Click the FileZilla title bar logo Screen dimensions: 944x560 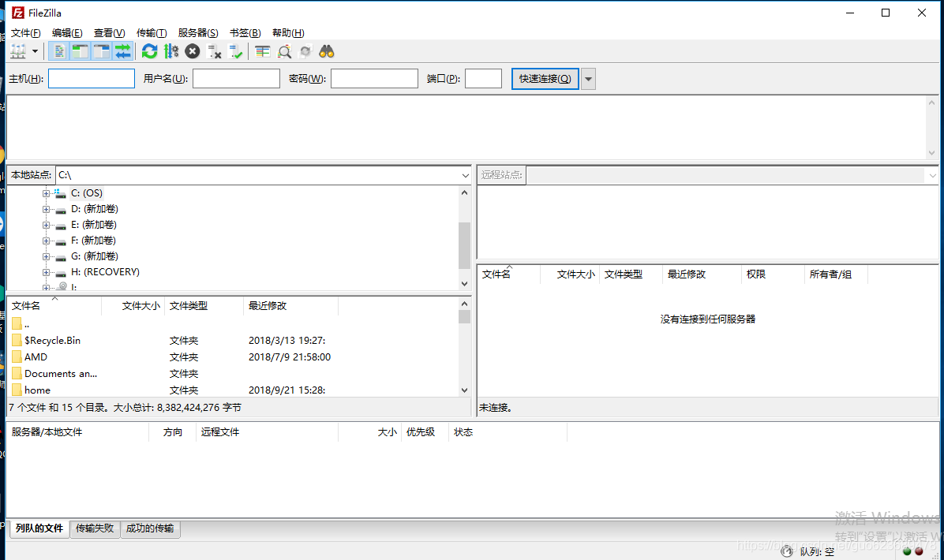pos(18,13)
